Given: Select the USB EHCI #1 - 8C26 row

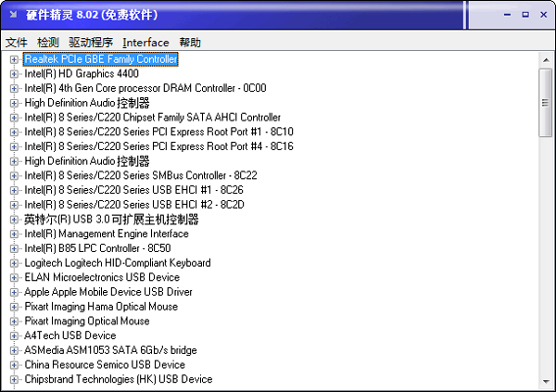Looking at the screenshot, I should click(x=134, y=190).
